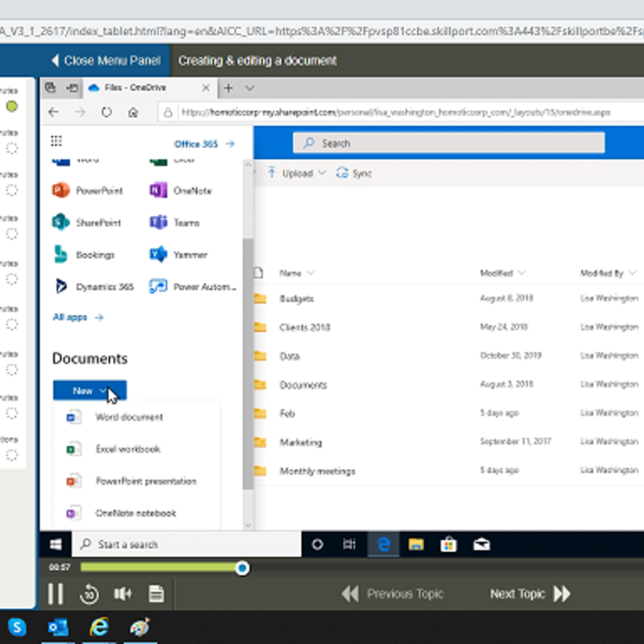The image size is (644, 644).
Task: Open the video transcript icon
Action: pyautogui.click(x=156, y=593)
